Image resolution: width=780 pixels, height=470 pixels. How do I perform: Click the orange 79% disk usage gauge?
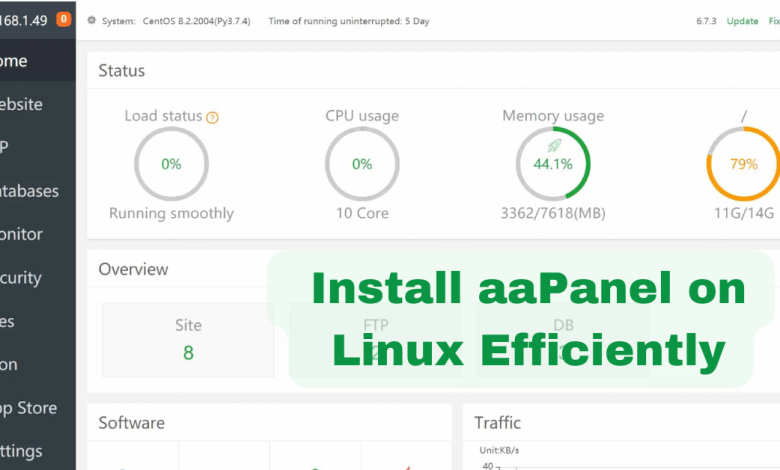pyautogui.click(x=743, y=164)
